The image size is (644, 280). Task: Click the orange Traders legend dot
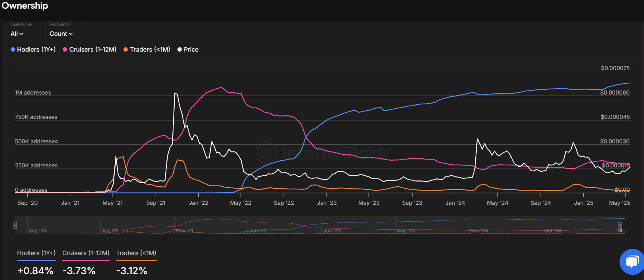click(126, 50)
